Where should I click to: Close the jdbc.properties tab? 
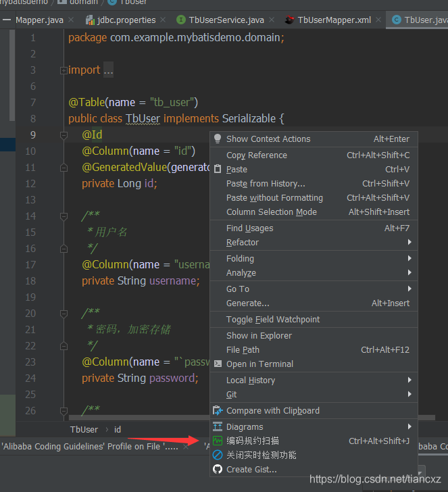point(163,20)
